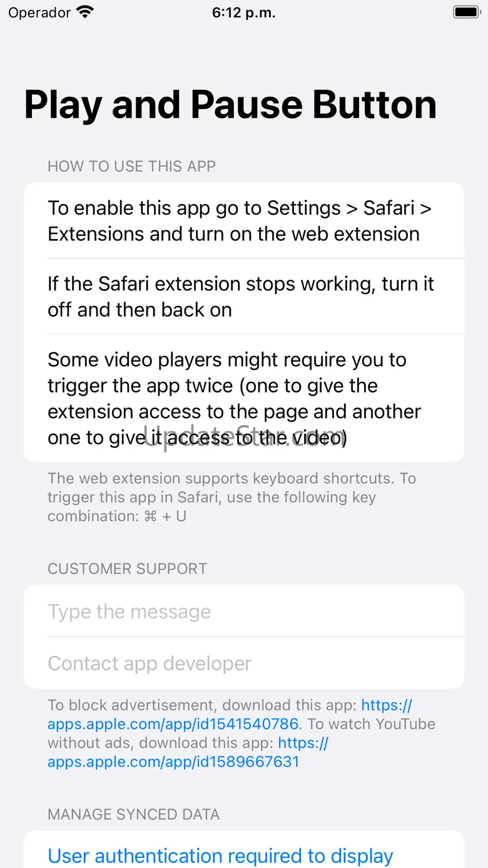Tap the 6:12 p.m. clock
The image size is (488, 868).
tap(244, 13)
